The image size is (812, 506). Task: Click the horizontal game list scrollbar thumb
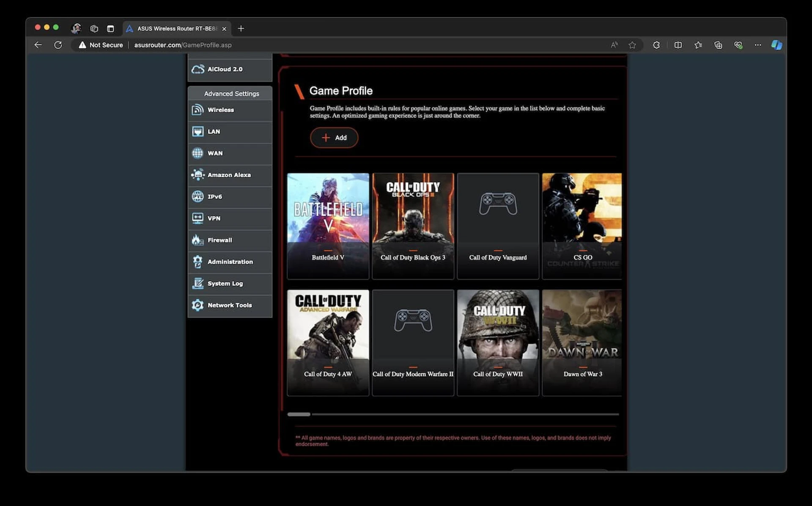point(299,414)
